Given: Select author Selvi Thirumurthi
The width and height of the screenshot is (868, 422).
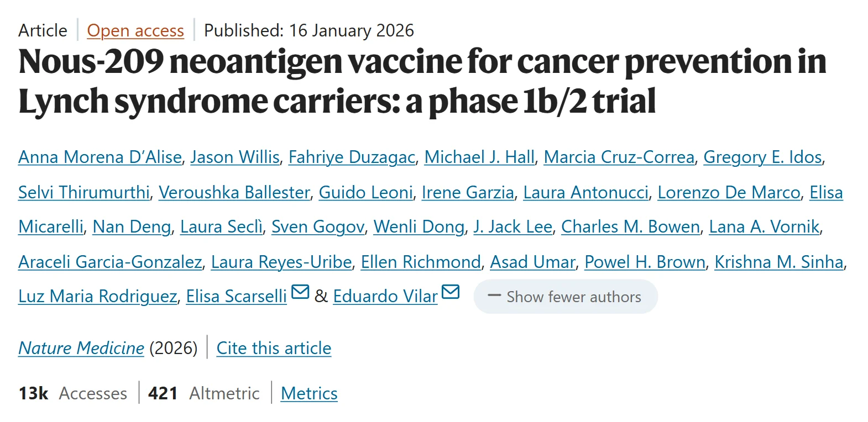Looking at the screenshot, I should coord(84,192).
